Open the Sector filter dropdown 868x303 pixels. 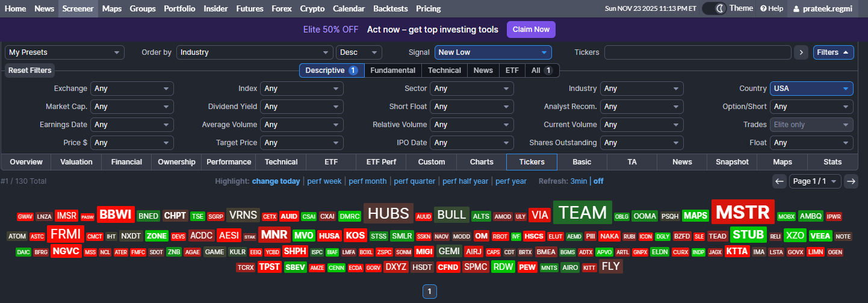pyautogui.click(x=472, y=89)
